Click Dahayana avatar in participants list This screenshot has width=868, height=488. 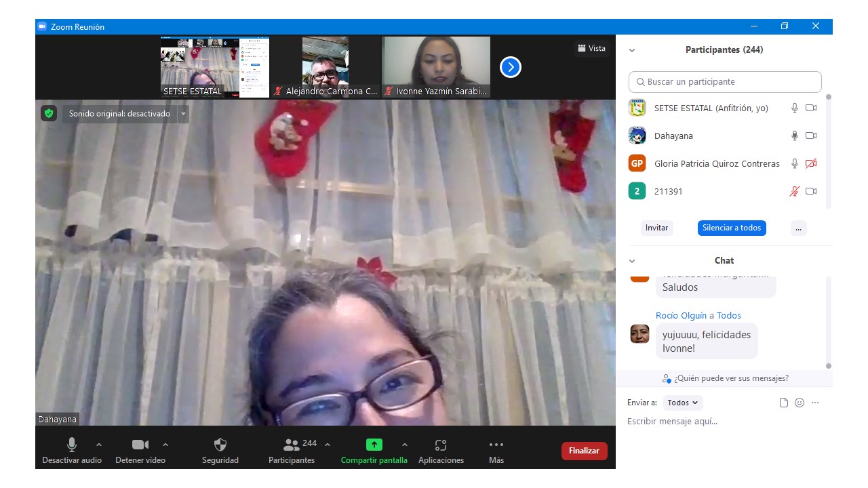click(637, 136)
